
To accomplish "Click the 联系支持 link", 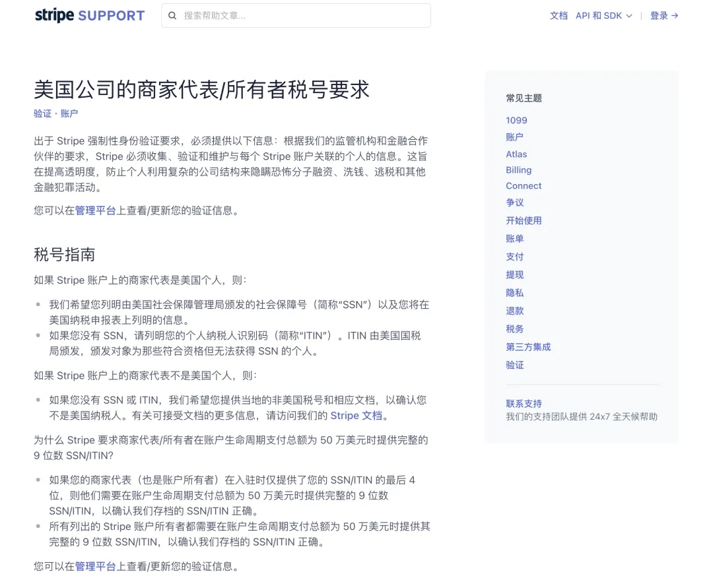I will click(x=524, y=403).
